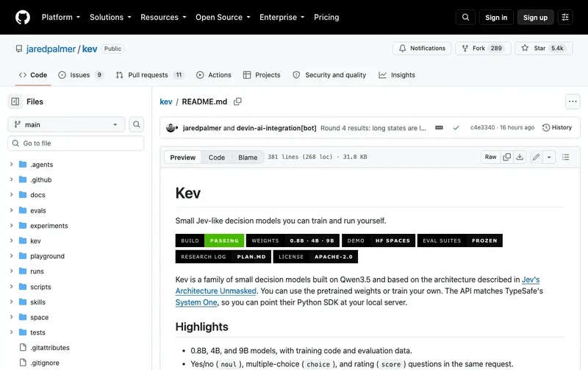Open the Insights tab
The height and width of the screenshot is (370, 588).
(397, 75)
